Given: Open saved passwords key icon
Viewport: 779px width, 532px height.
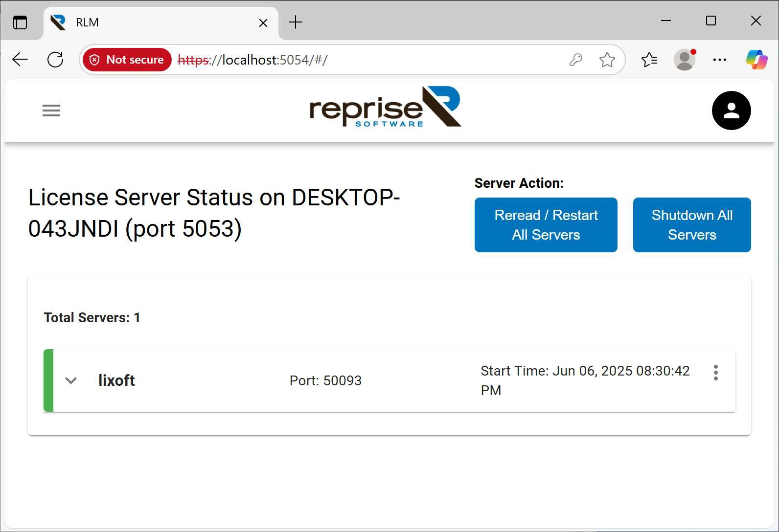Looking at the screenshot, I should (x=576, y=60).
